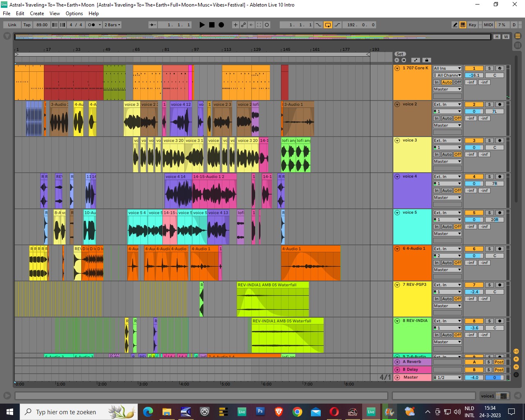
Task: Click the Tap tempo button
Action: tap(27, 25)
